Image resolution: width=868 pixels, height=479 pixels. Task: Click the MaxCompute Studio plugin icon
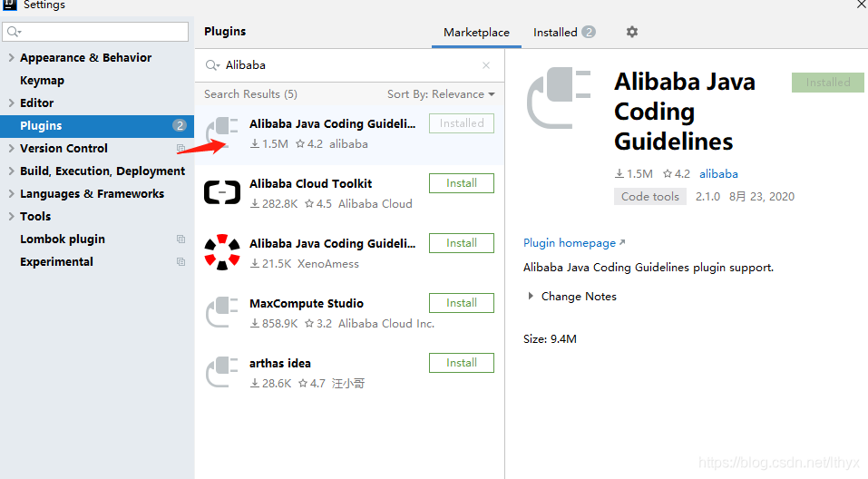tap(222, 312)
